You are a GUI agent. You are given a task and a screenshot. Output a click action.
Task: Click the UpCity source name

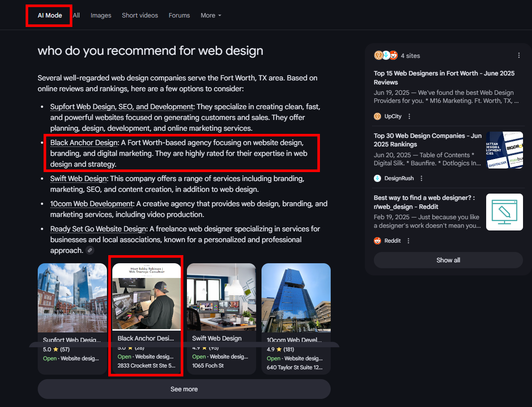coord(393,116)
